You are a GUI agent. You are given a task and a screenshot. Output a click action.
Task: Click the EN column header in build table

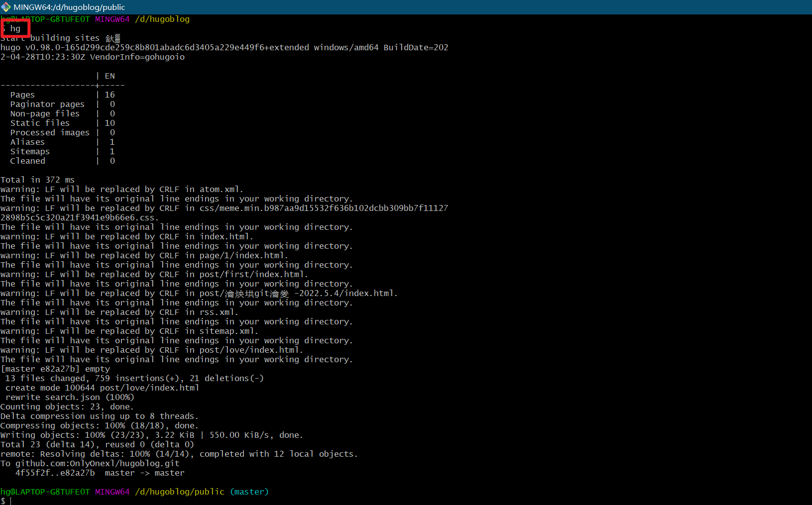coord(110,76)
